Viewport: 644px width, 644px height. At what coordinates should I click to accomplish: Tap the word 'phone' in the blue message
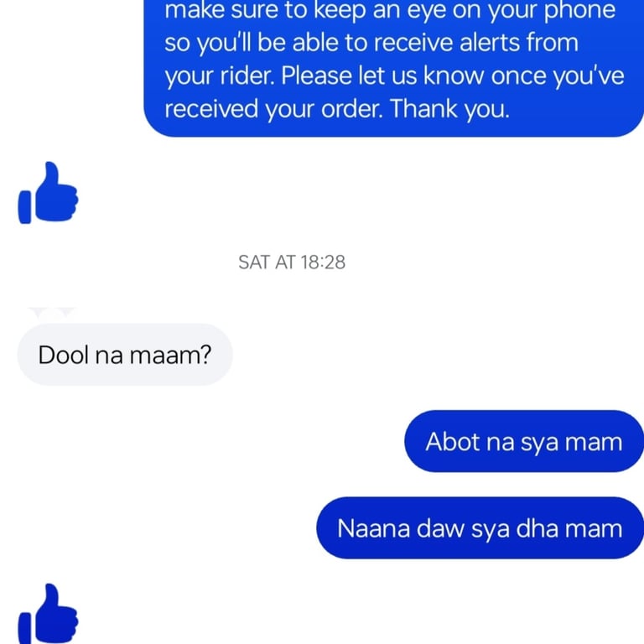pos(579,11)
